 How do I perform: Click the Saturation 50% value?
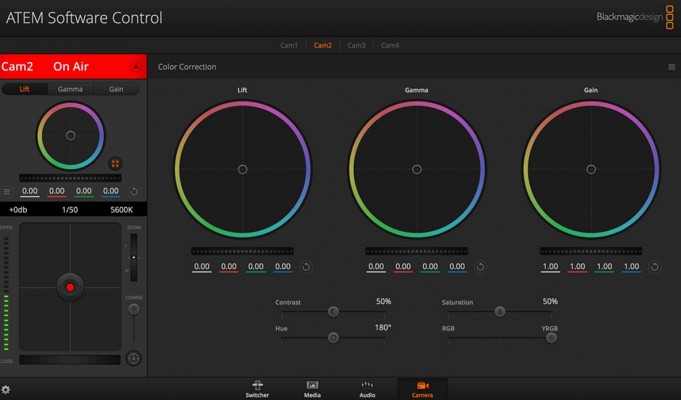550,301
